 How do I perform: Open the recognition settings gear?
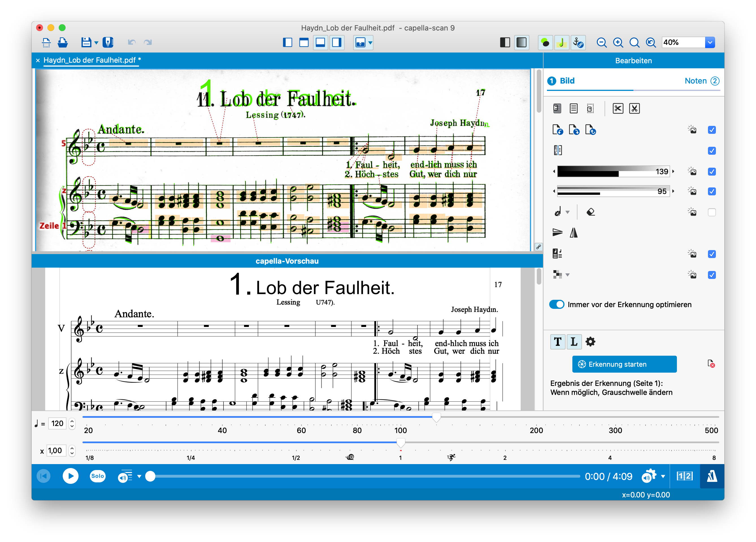(590, 342)
